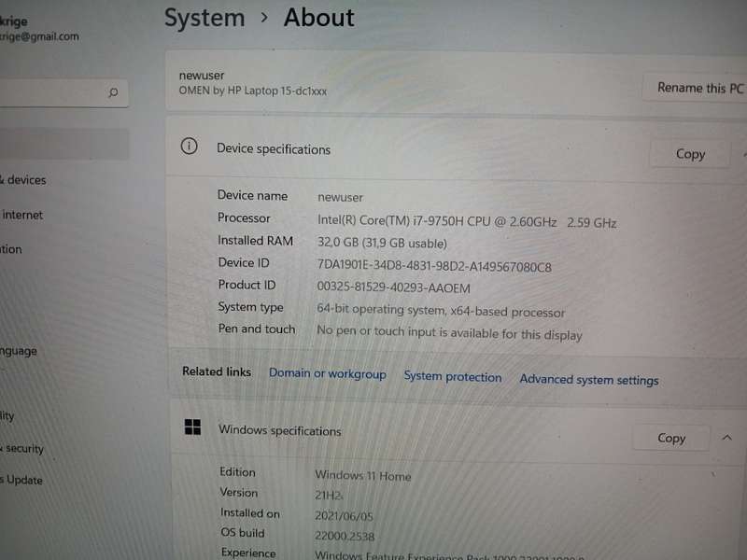Click the 'OMEN by HP Laptop 15-dc1xxx' text
Image resolution: width=747 pixels, height=560 pixels.
(x=252, y=91)
